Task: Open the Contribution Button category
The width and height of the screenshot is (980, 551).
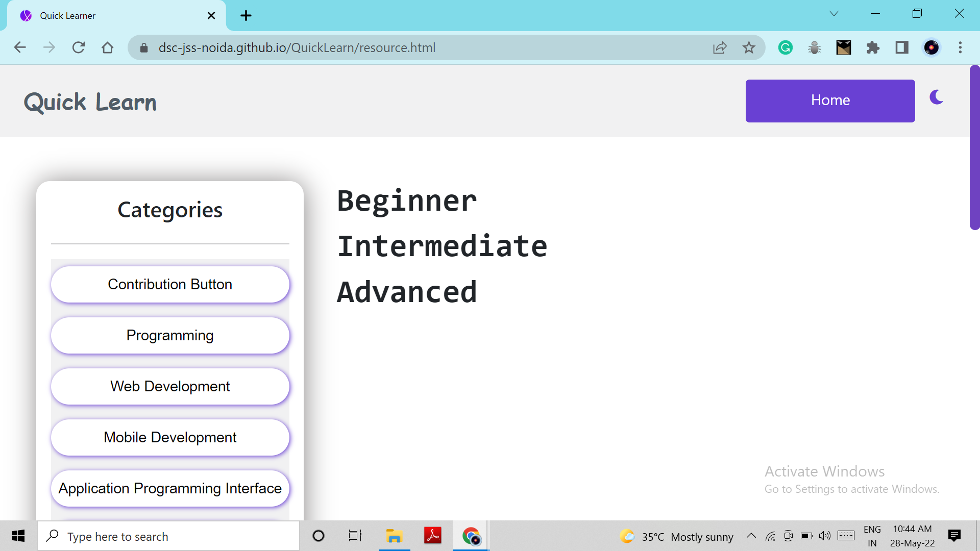Action: (x=170, y=284)
